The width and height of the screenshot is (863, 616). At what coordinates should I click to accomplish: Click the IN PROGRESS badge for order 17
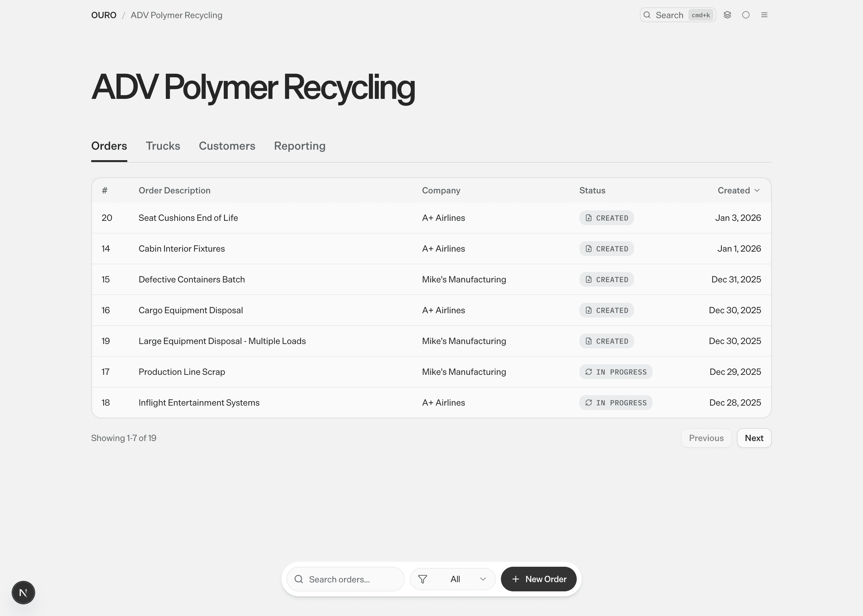click(x=616, y=372)
